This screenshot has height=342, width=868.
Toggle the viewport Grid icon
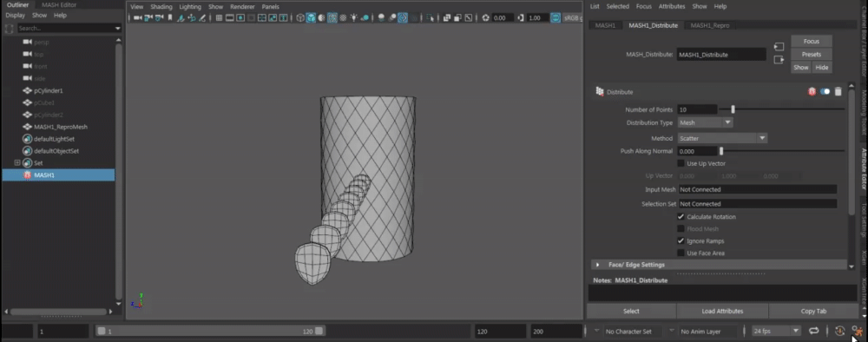coord(220,18)
